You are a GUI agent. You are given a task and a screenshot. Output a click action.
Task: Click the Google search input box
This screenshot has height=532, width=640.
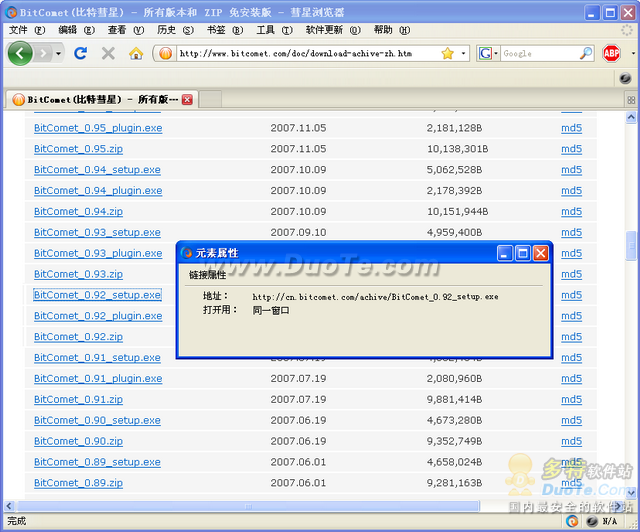pos(540,53)
